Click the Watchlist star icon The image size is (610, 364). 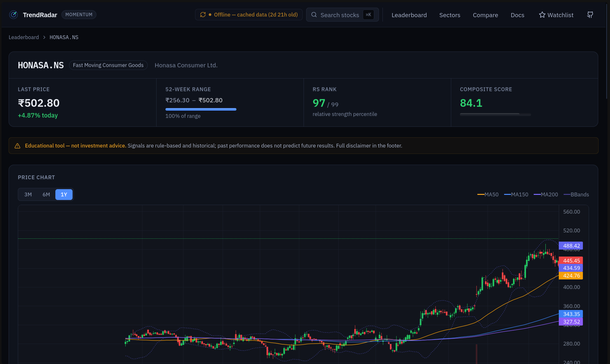(542, 15)
